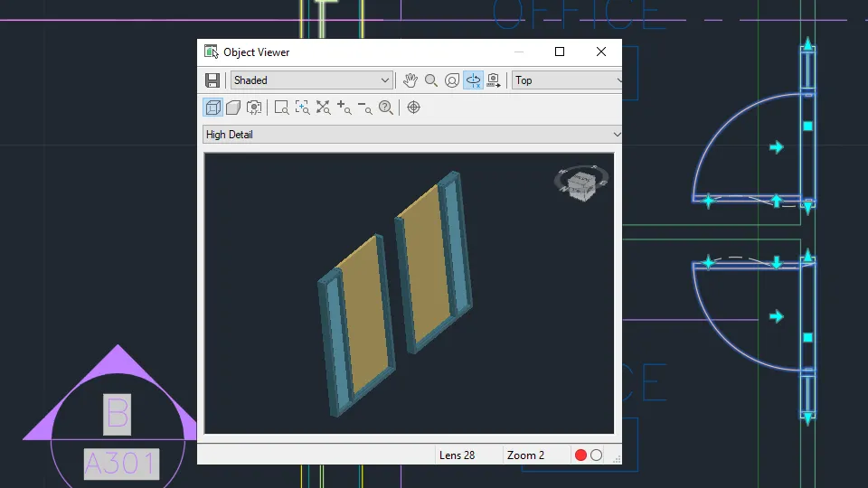Viewport: 868px width, 488px height.
Task: Click the Adjust Distance camera icon
Action: tap(254, 108)
